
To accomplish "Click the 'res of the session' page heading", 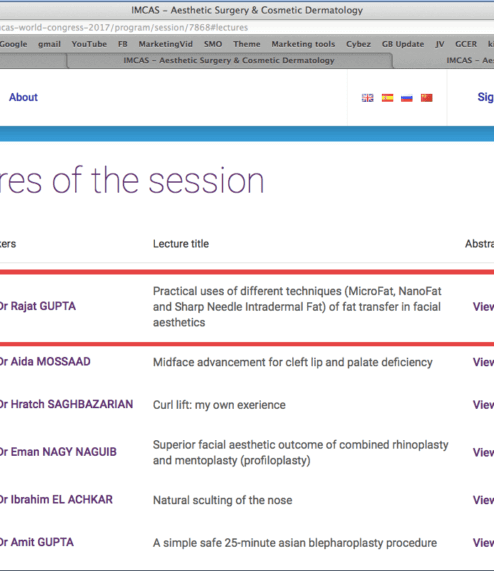I will click(132, 180).
